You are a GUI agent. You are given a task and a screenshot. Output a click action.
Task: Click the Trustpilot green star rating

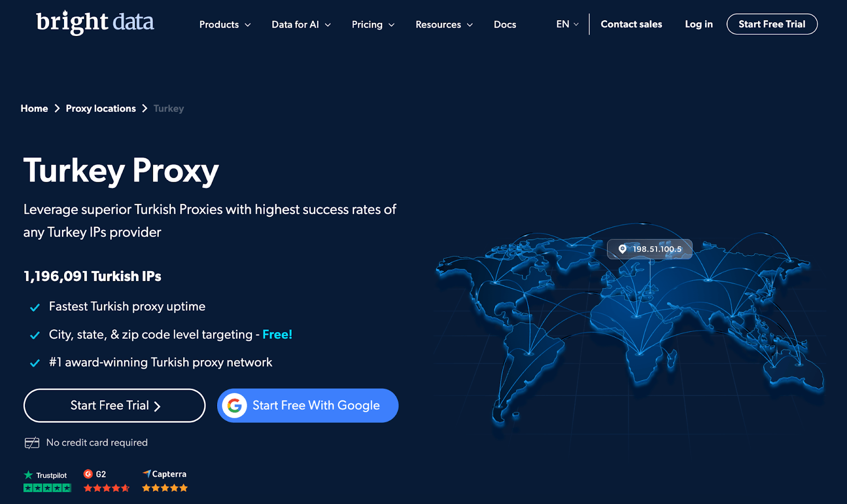[x=47, y=488]
